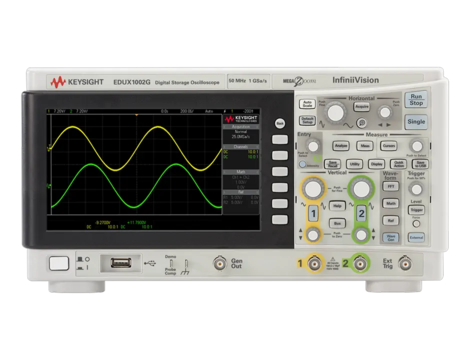The image size is (470, 360).
Task: Trigger the Quick Action key
Action: (399, 164)
